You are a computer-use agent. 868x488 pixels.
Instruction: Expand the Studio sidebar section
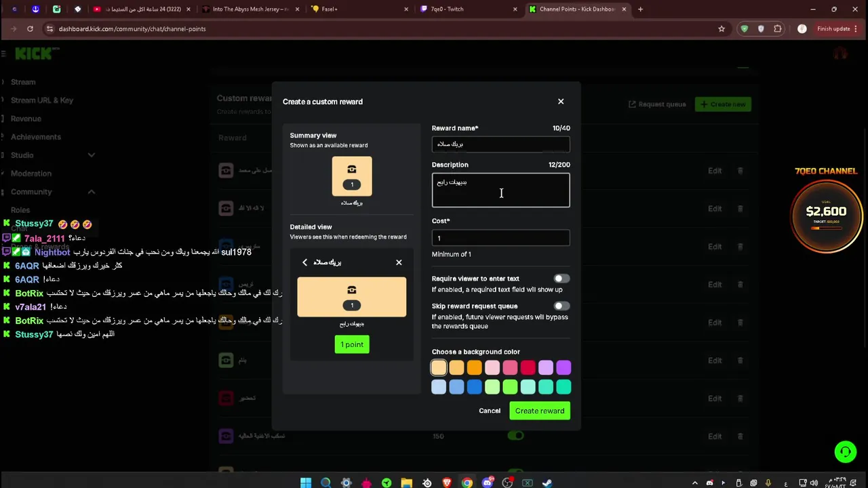pos(91,155)
